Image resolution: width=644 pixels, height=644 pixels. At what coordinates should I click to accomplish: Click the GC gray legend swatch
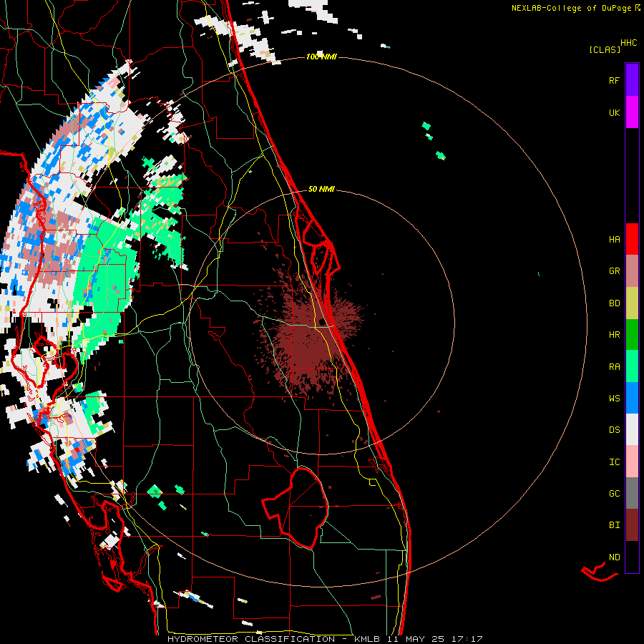pos(632,493)
